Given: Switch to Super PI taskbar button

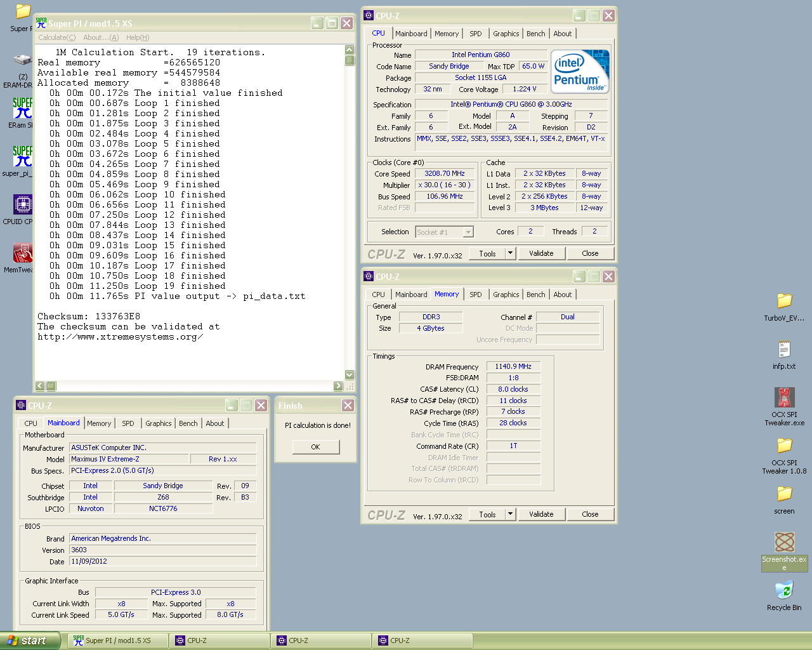Looking at the screenshot, I should click(x=118, y=640).
